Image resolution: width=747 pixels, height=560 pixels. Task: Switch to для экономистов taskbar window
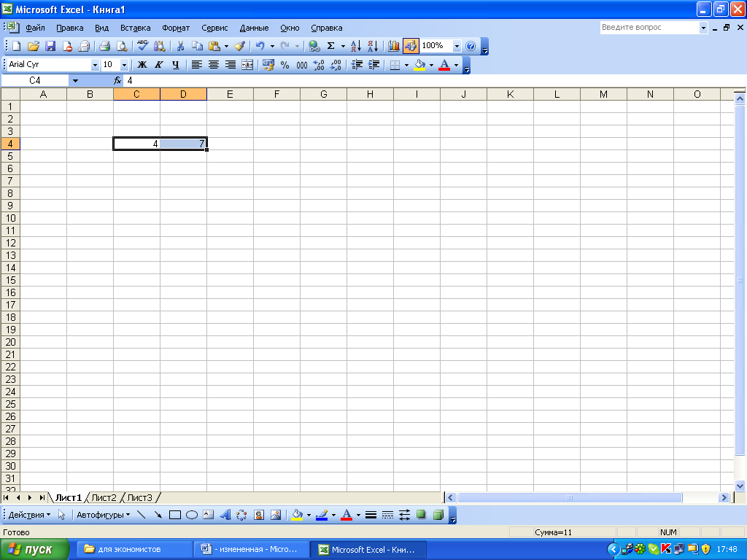point(135,550)
